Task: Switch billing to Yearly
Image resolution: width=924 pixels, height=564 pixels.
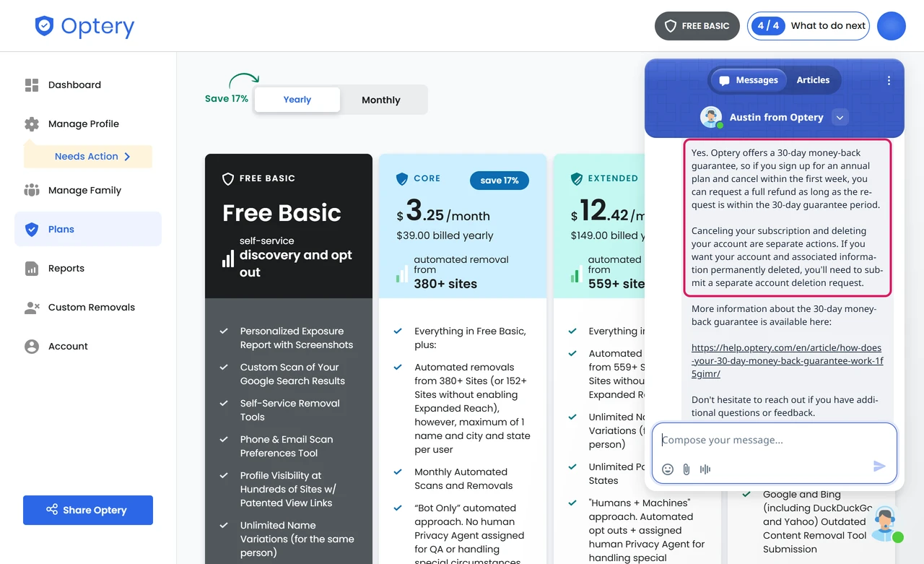Action: 297,100
